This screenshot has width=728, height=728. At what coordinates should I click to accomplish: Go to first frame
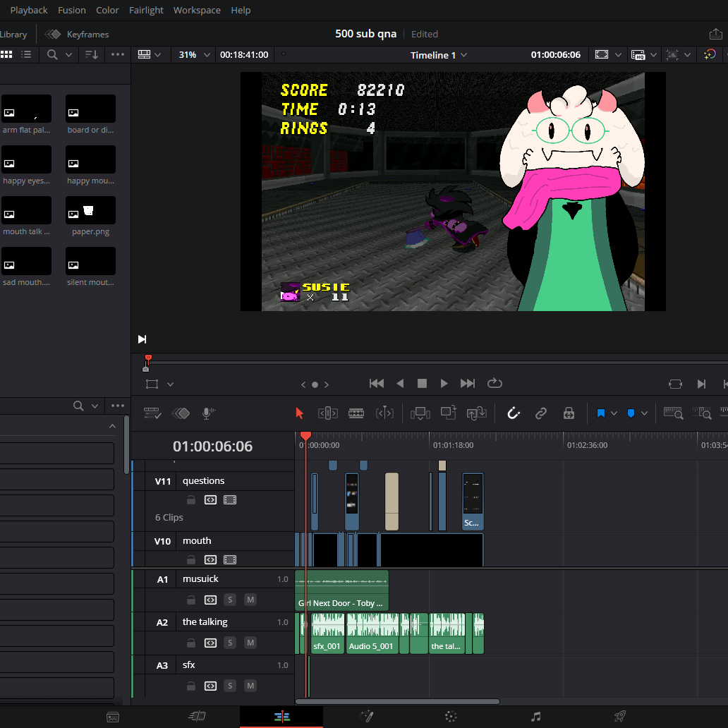pos(377,384)
